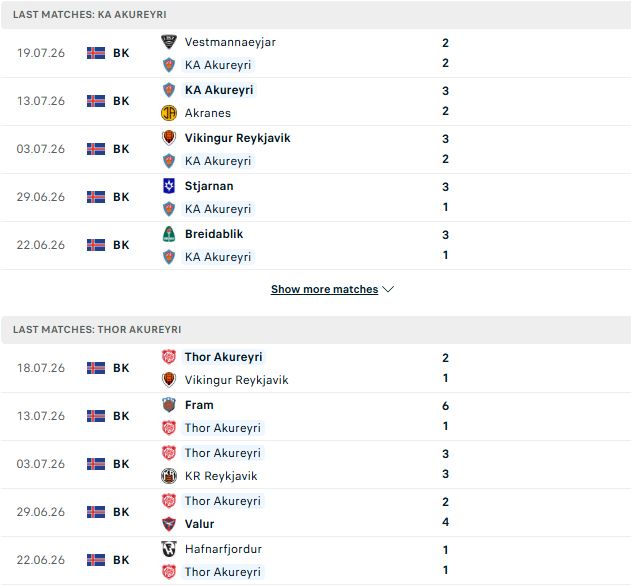Click the Show more matches link
The height and width of the screenshot is (585, 631).
tap(324, 289)
